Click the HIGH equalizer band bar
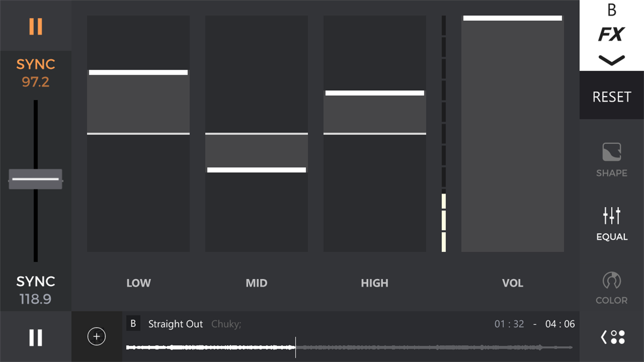Image resolution: width=644 pixels, height=362 pixels. coord(374,134)
